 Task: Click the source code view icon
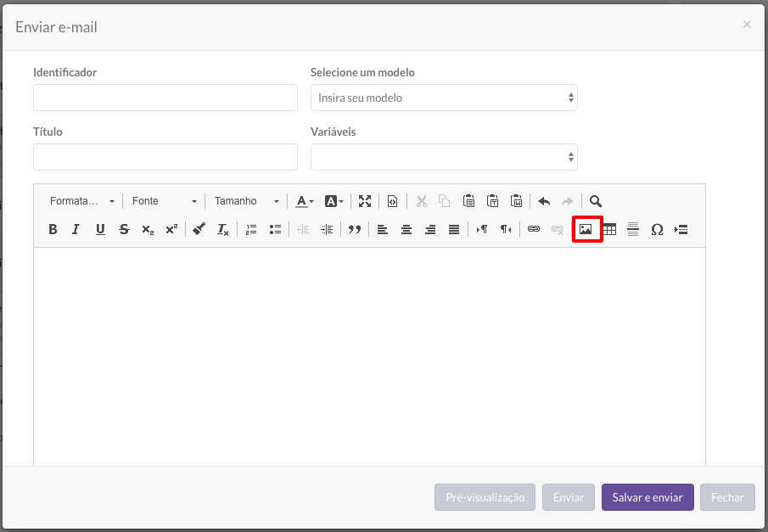(x=392, y=201)
